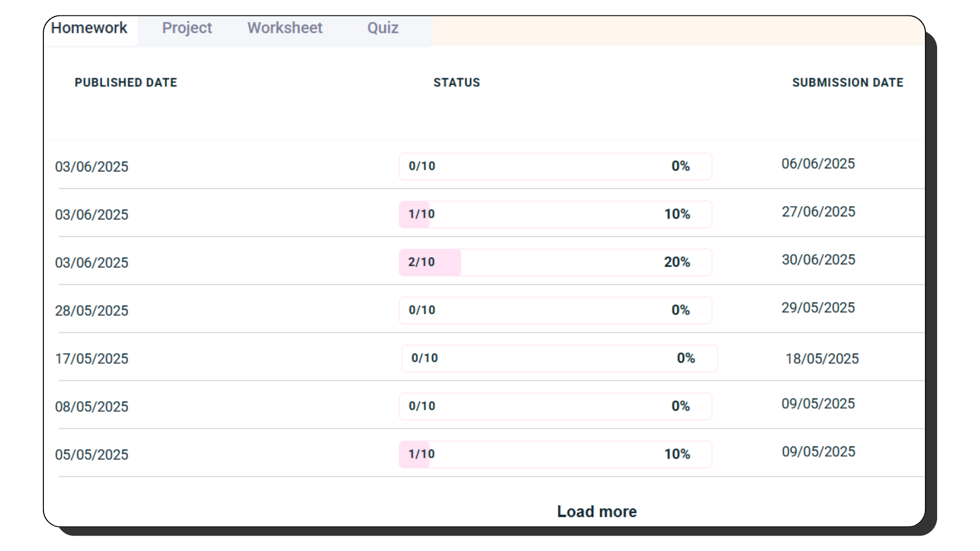Click progress bar for homework due 27/06/2025
Image resolution: width=980 pixels, height=551 pixels.
click(555, 214)
